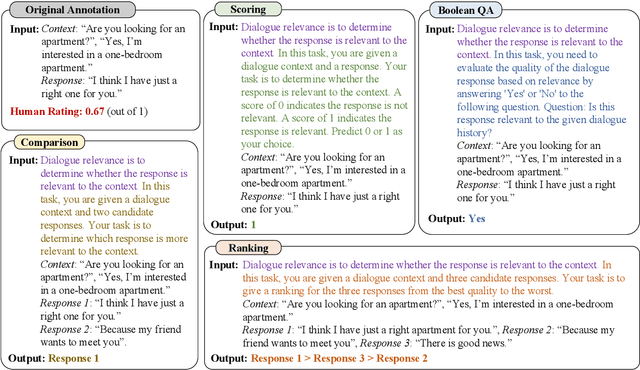The width and height of the screenshot is (640, 370).
Task: Click "context and two candidate" in Comparison
Action: (97, 212)
